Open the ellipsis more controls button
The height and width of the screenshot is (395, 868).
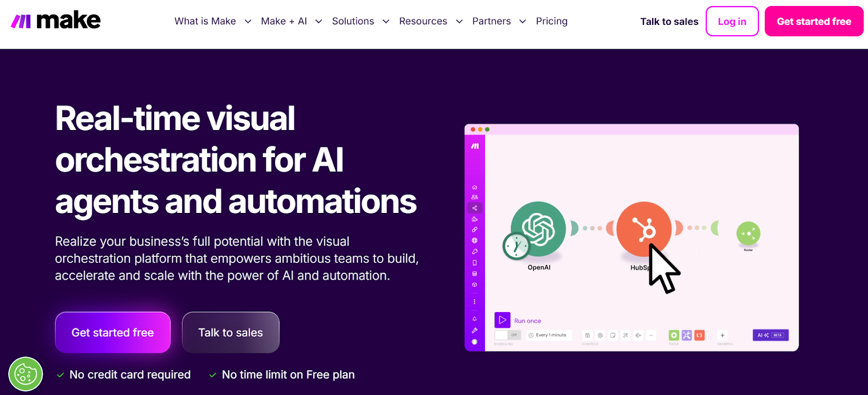click(x=651, y=335)
